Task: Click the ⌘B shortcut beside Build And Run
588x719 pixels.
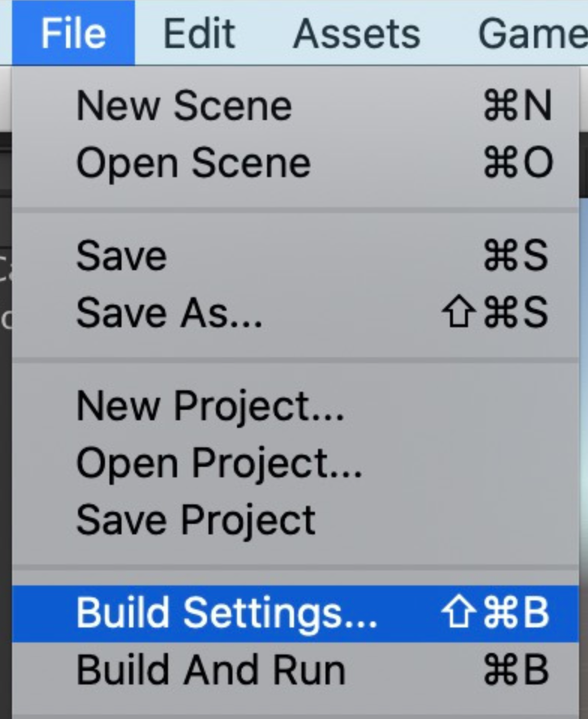Action: point(516,670)
